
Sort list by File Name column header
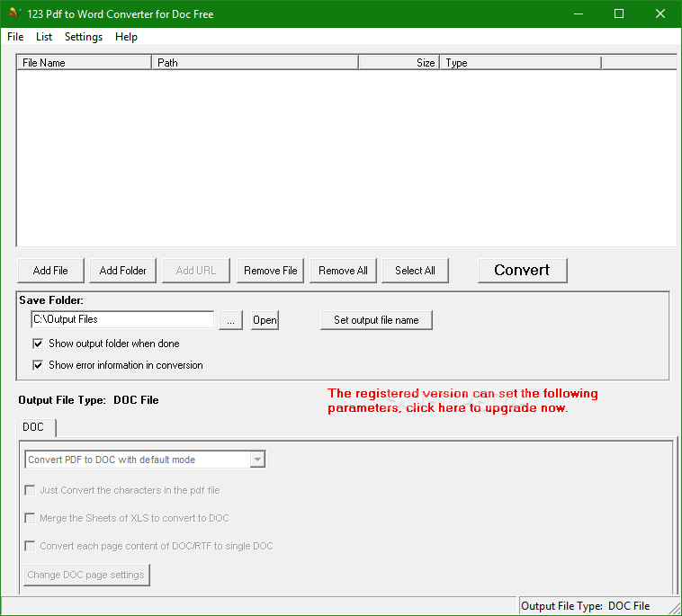pyautogui.click(x=84, y=63)
